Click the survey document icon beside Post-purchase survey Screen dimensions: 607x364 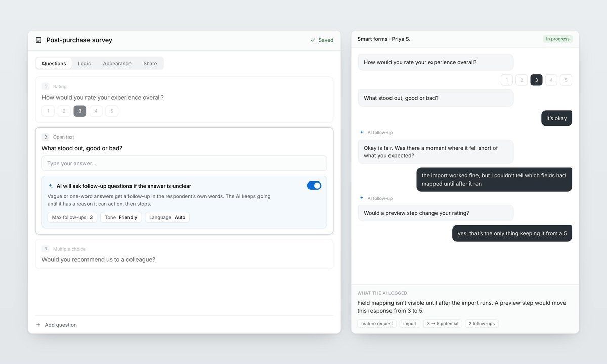(x=39, y=40)
